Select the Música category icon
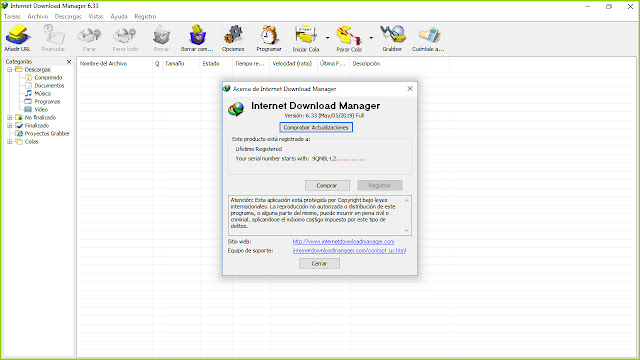The width and height of the screenshot is (640, 360). tap(28, 93)
